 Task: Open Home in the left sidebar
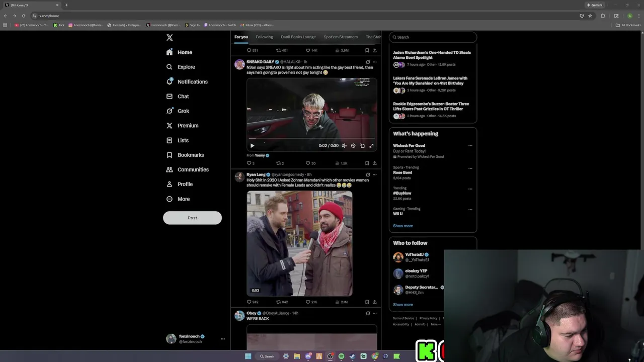pos(179,52)
